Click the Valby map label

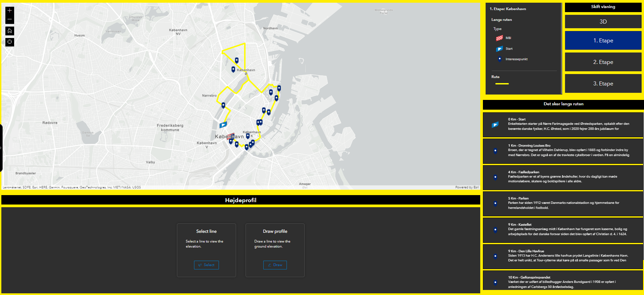[150, 162]
